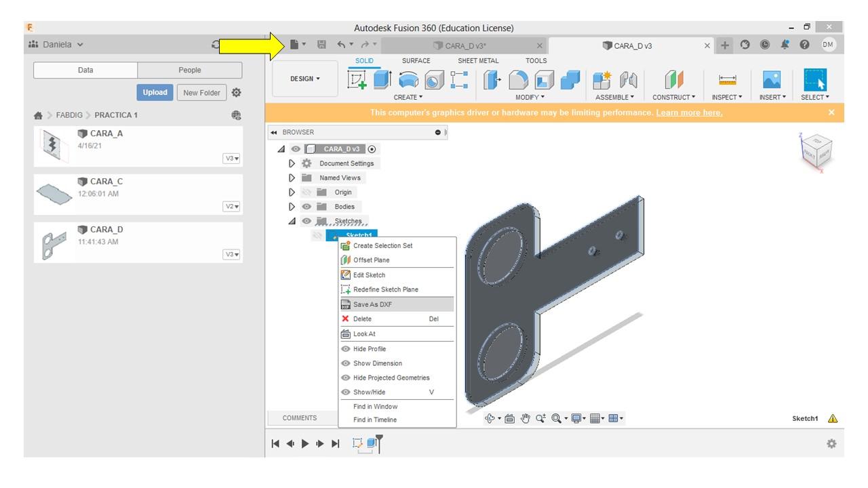Viewport: 868px width, 488px height.
Task: Activate the CARA_D v3 component radio button
Action: tap(372, 149)
